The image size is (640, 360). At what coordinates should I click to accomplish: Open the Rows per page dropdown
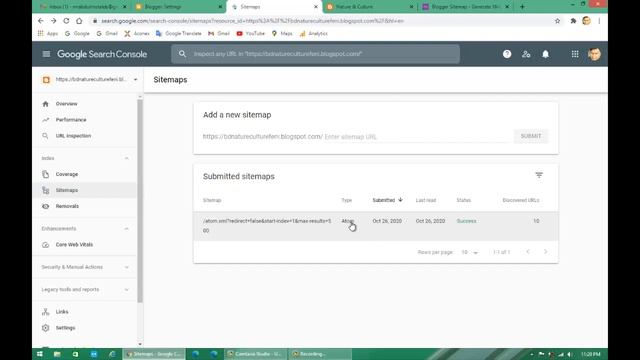pyautogui.click(x=469, y=252)
